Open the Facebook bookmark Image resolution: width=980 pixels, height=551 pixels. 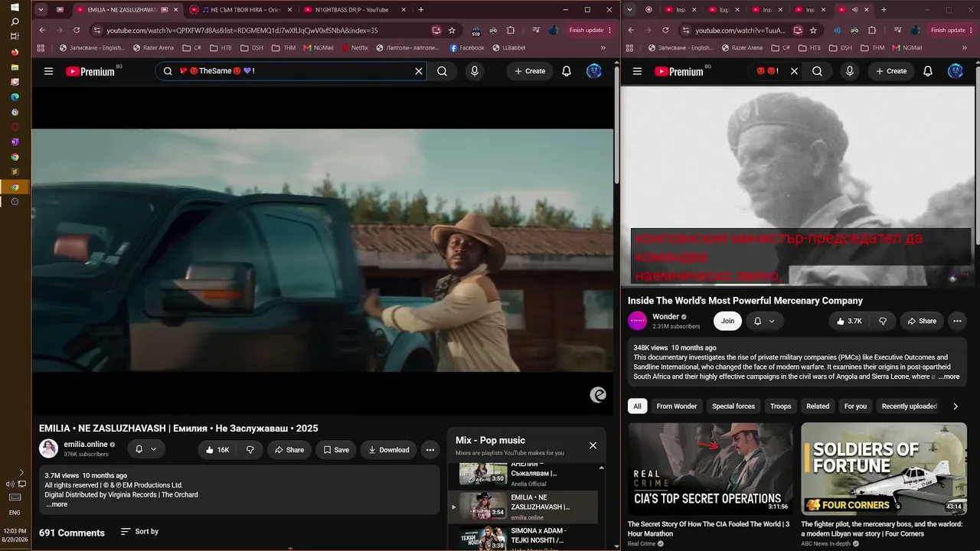tap(467, 47)
